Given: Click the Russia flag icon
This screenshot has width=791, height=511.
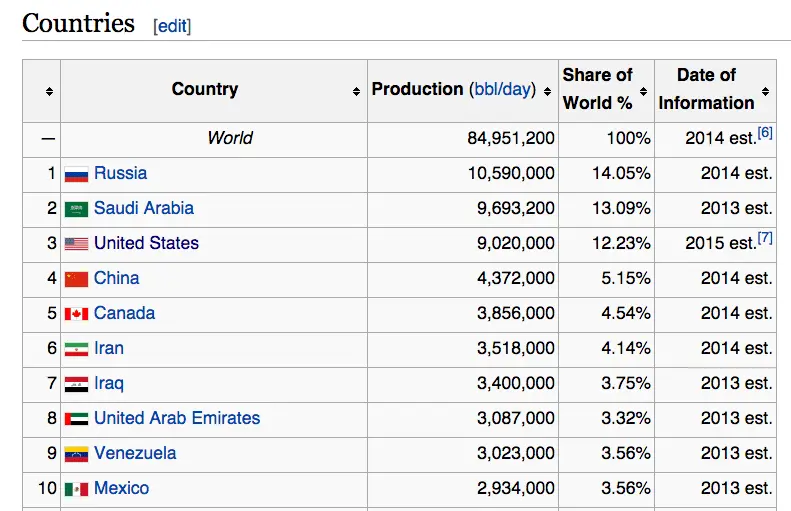Looking at the screenshot, I should pyautogui.click(x=76, y=175).
